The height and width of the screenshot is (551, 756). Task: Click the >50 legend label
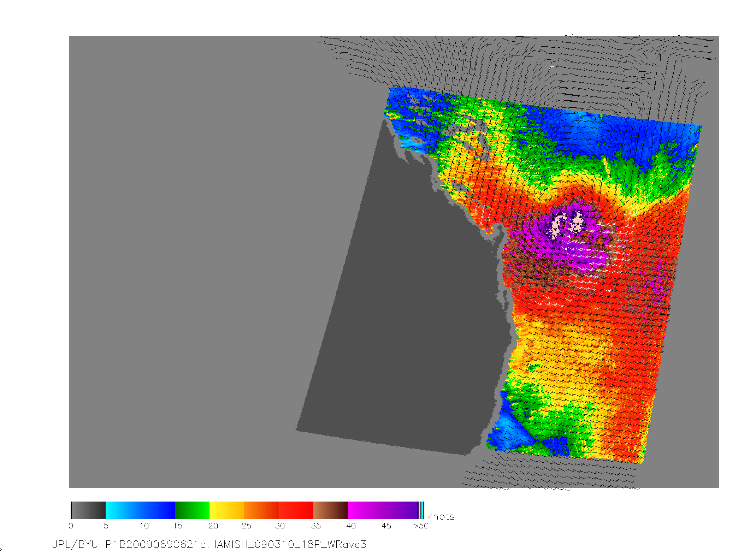(421, 526)
